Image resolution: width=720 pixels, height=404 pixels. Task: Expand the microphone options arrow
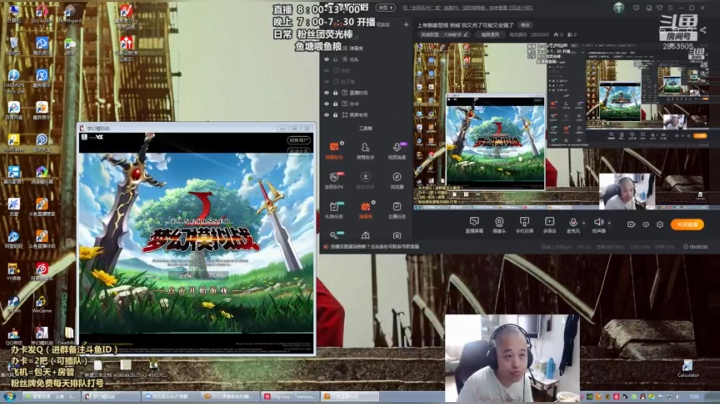(x=584, y=223)
